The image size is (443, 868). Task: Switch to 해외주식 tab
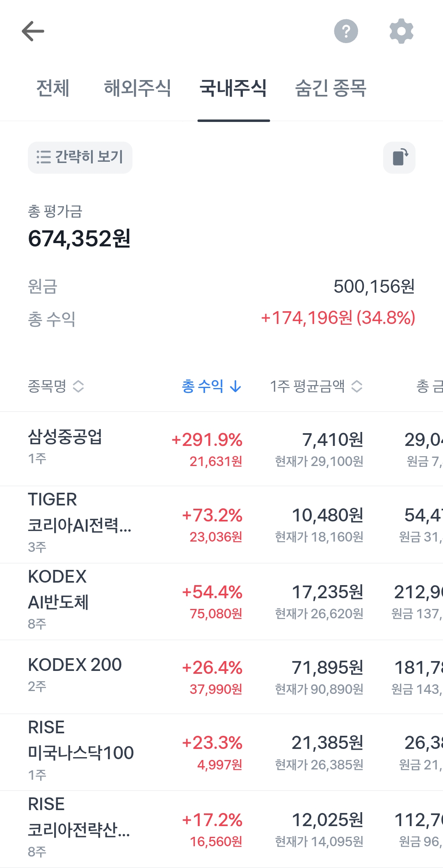[x=137, y=88]
